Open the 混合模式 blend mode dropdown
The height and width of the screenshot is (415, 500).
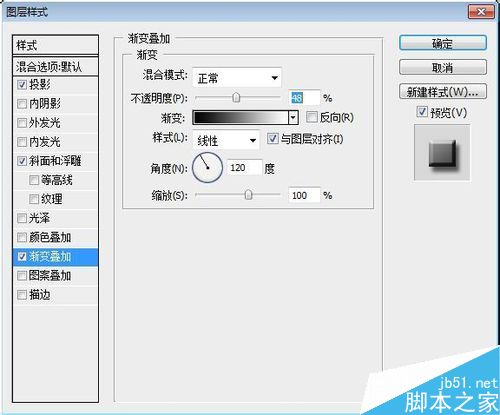[x=237, y=78]
